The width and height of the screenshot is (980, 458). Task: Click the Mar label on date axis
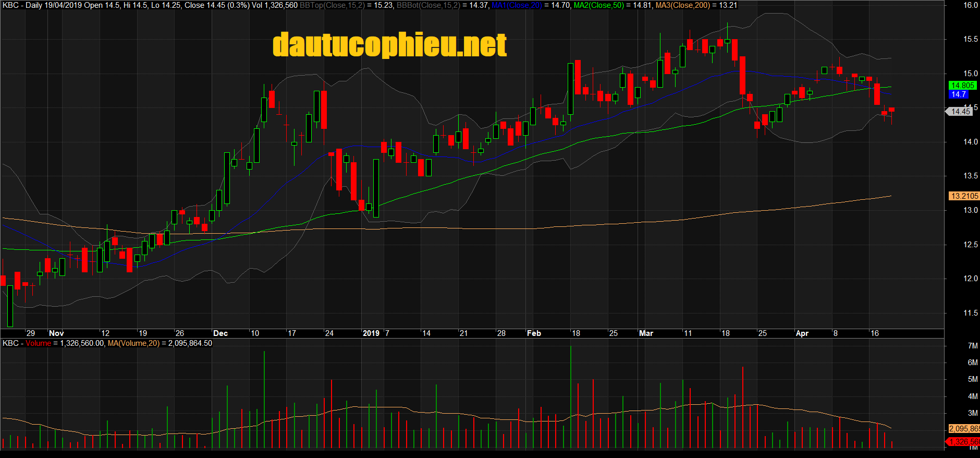646,333
